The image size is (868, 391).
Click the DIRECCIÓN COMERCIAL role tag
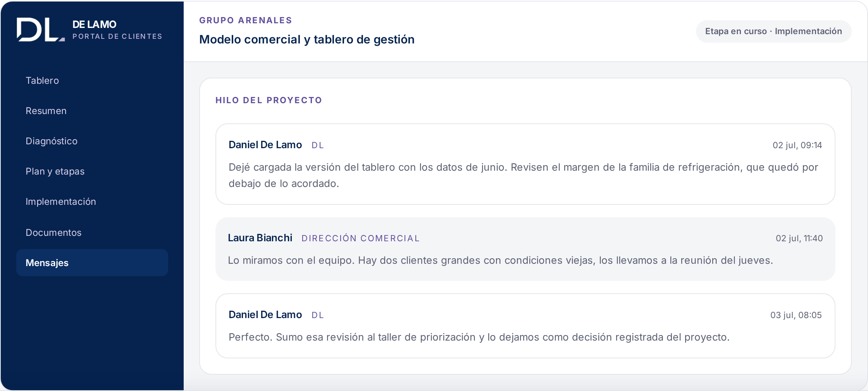tap(360, 239)
